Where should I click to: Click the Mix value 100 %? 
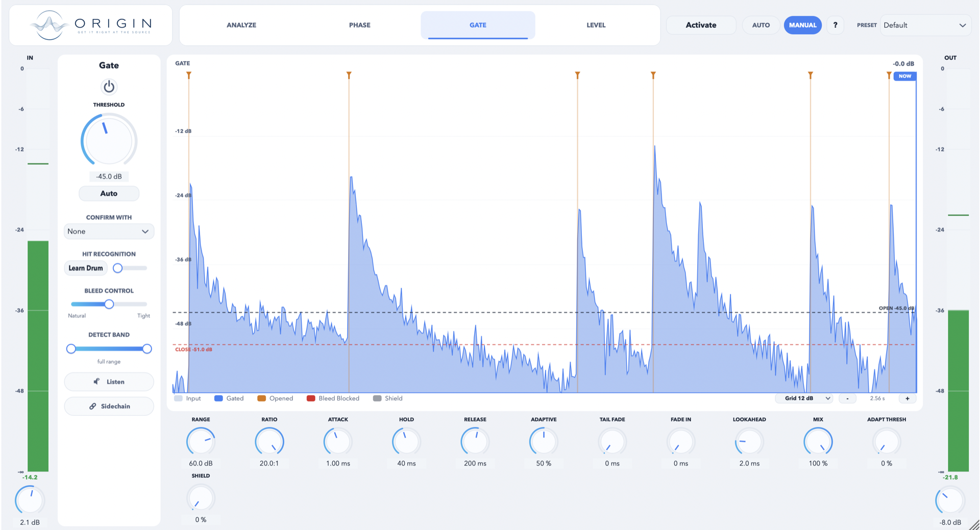818,463
